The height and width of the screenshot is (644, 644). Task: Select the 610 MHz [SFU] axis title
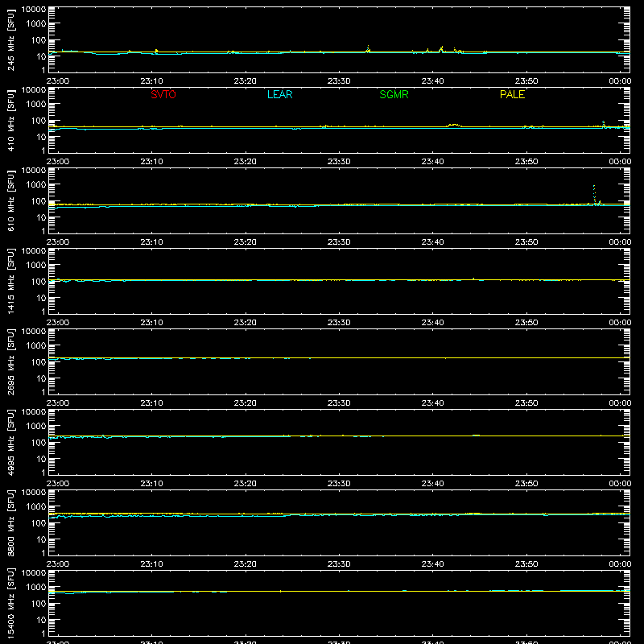tap(10, 200)
